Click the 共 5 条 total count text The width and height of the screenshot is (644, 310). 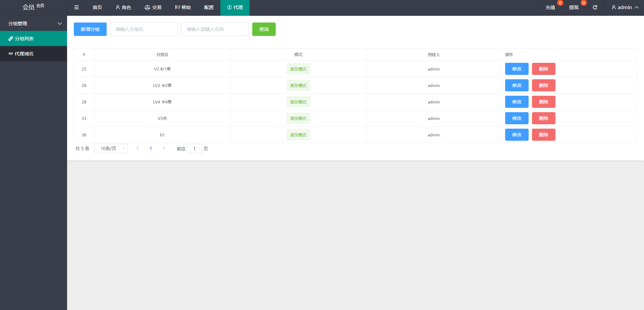(82, 148)
